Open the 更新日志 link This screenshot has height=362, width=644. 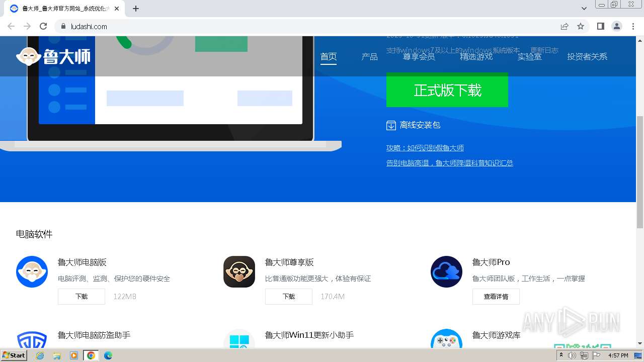point(544,50)
